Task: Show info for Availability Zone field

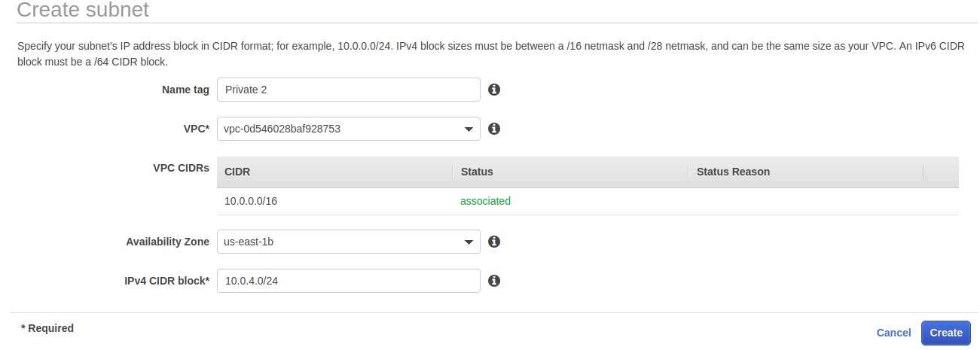Action: tap(494, 242)
